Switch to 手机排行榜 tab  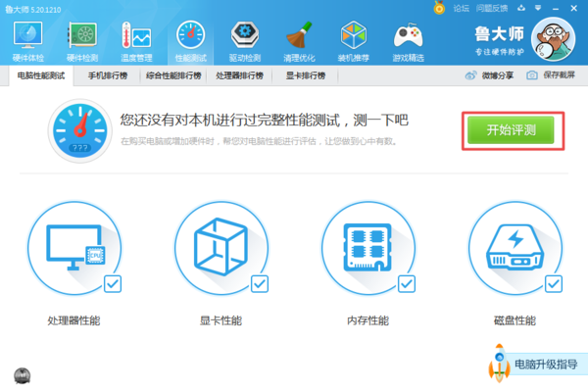pyautogui.click(x=110, y=75)
